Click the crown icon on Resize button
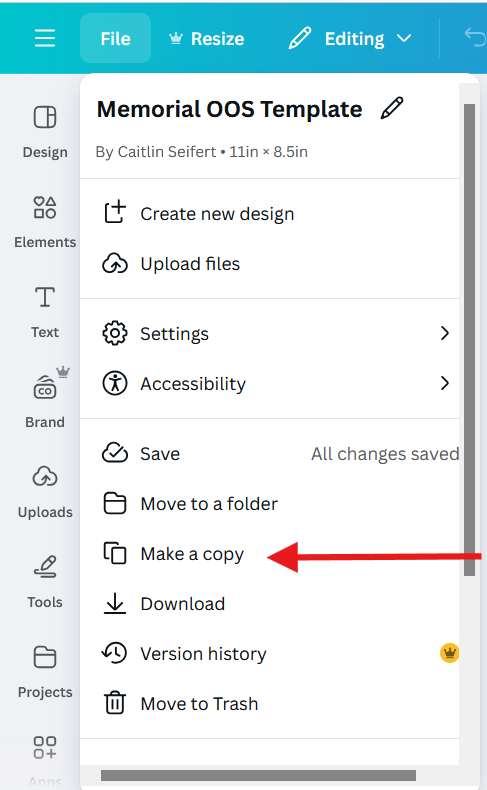The width and height of the screenshot is (487, 790). [175, 38]
